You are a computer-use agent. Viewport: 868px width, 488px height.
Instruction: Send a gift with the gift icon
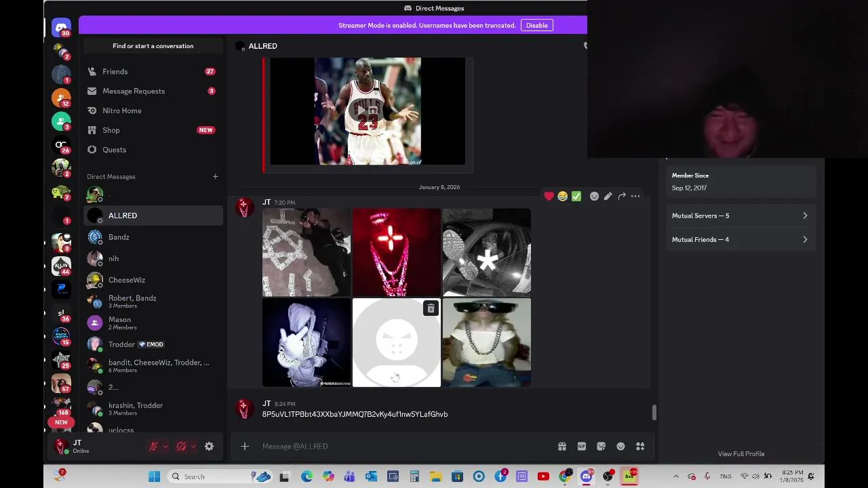[562, 446]
